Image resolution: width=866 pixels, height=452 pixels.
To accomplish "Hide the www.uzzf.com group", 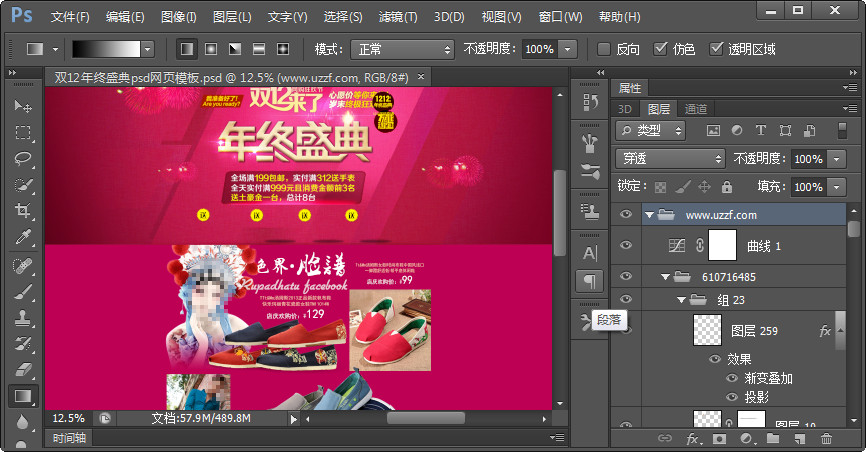I will 626,214.
